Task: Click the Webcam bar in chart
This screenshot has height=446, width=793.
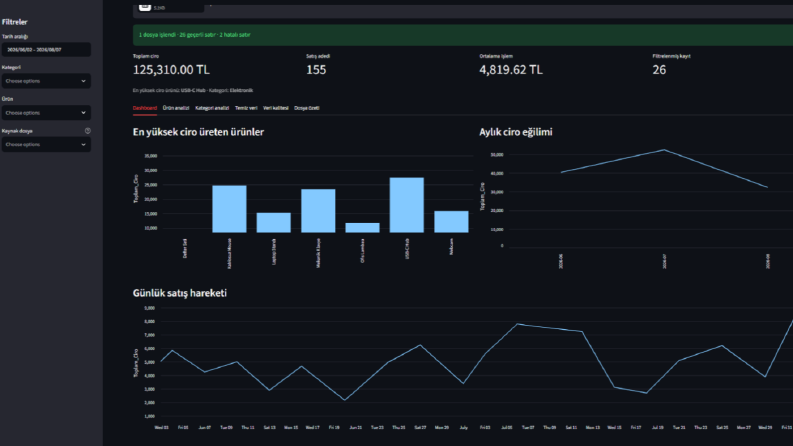Action: pos(451,221)
